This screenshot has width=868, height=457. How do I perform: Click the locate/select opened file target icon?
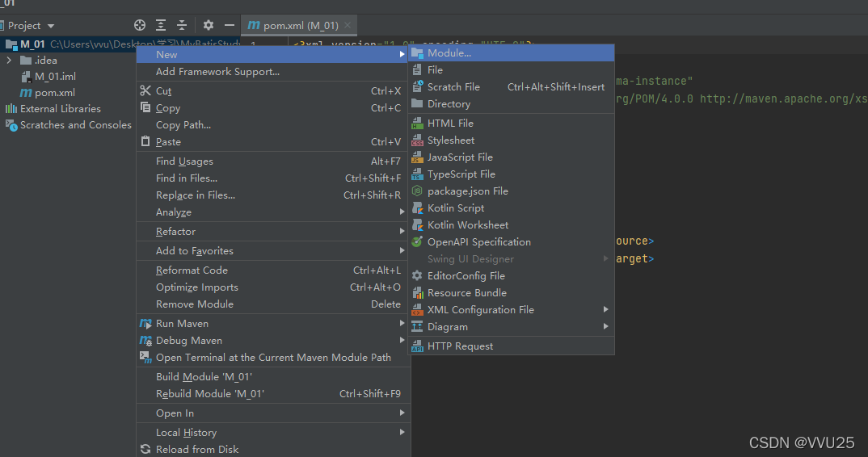(x=140, y=25)
